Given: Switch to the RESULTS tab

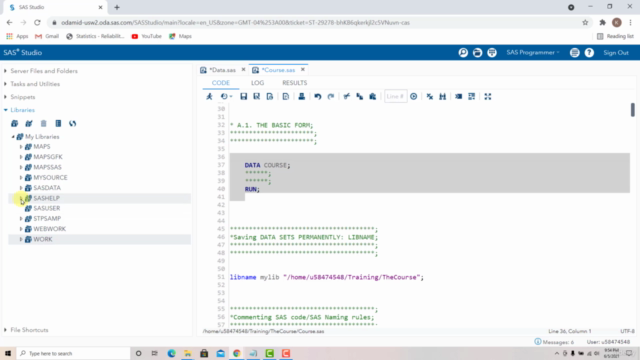Looking at the screenshot, I should coord(295,83).
